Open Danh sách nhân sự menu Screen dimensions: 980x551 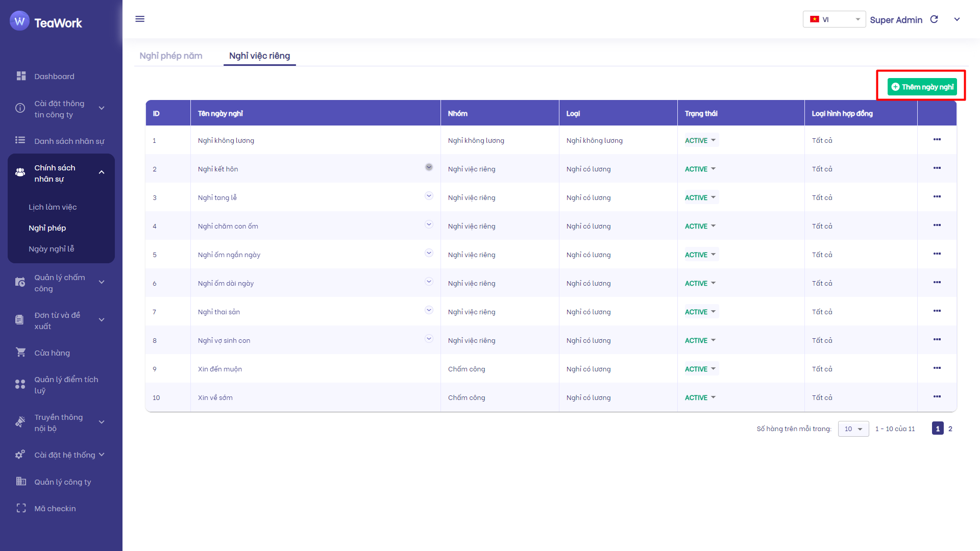[x=69, y=141]
